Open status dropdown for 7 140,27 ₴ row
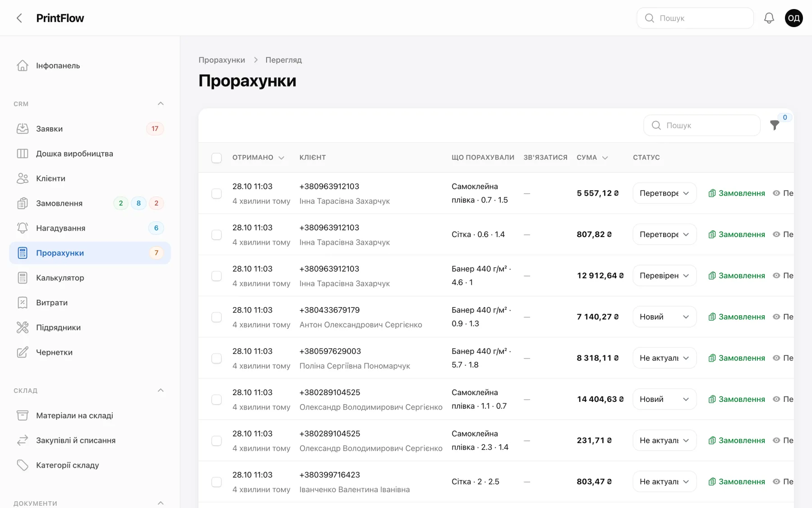This screenshot has height=508, width=812. pos(664,317)
